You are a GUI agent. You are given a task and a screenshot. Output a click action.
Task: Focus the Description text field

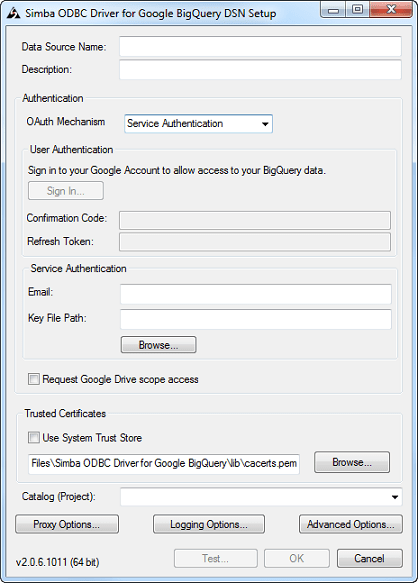coord(260,70)
